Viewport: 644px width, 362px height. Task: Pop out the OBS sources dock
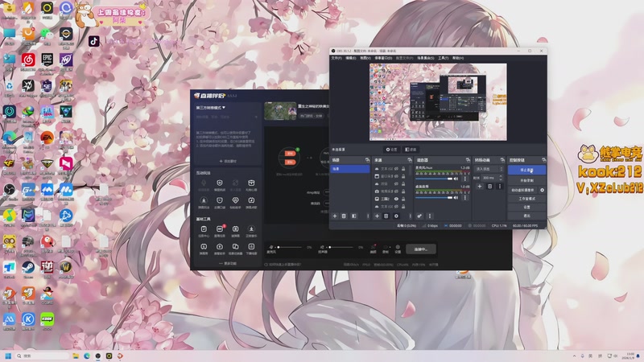[410, 159]
